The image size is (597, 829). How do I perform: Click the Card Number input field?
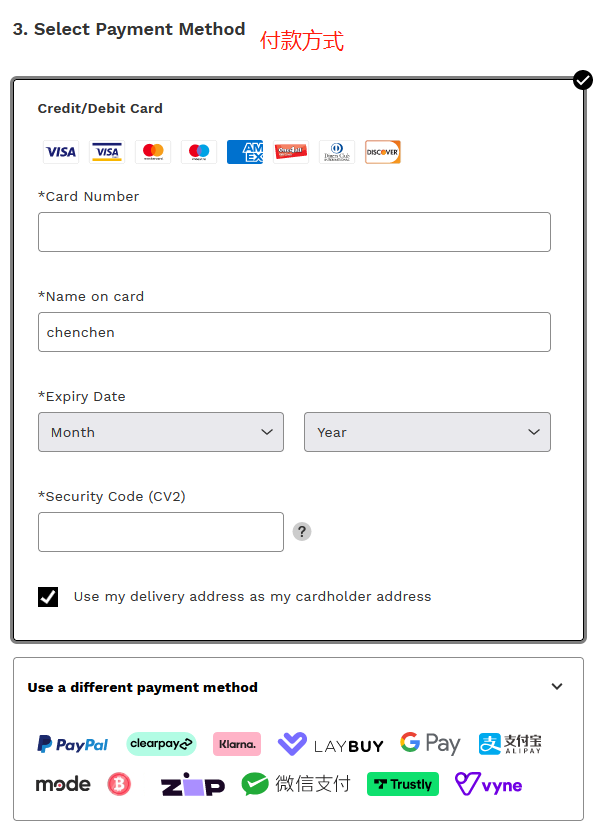coord(294,232)
